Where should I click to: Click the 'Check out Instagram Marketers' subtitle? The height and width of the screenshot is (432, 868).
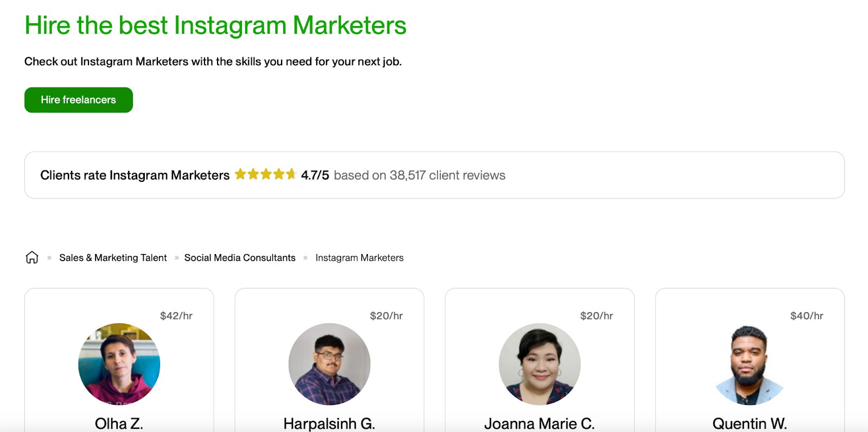pyautogui.click(x=213, y=61)
